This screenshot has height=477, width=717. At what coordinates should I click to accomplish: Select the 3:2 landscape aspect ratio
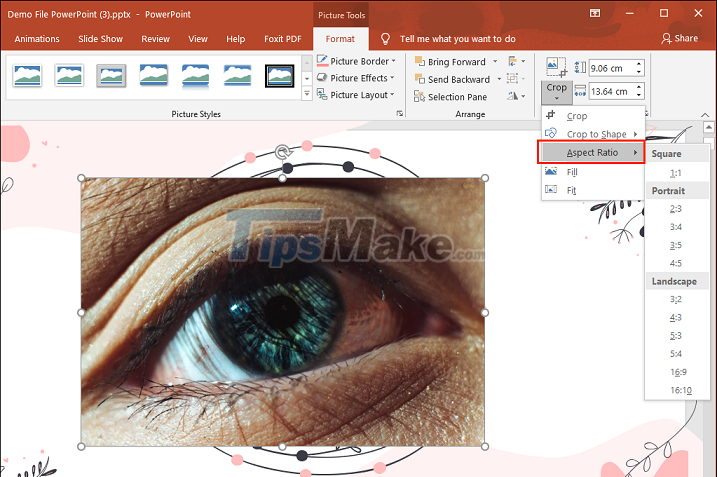[x=676, y=299]
